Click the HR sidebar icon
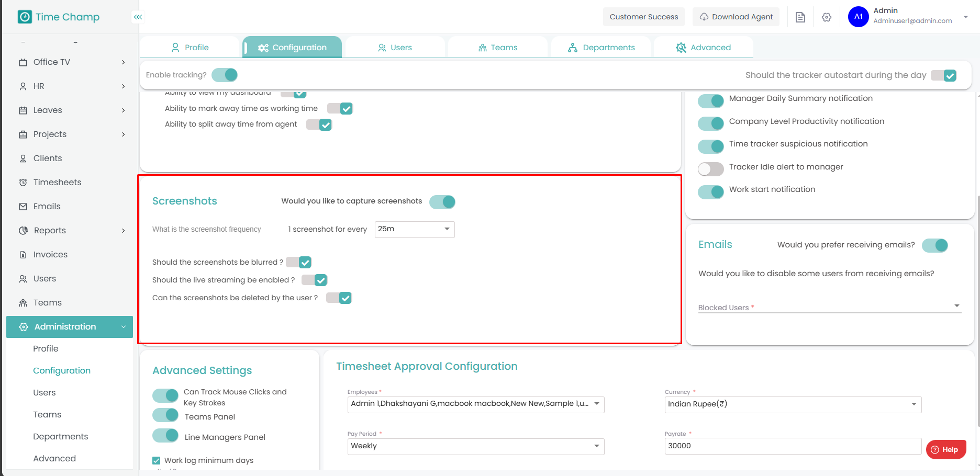 click(x=23, y=86)
